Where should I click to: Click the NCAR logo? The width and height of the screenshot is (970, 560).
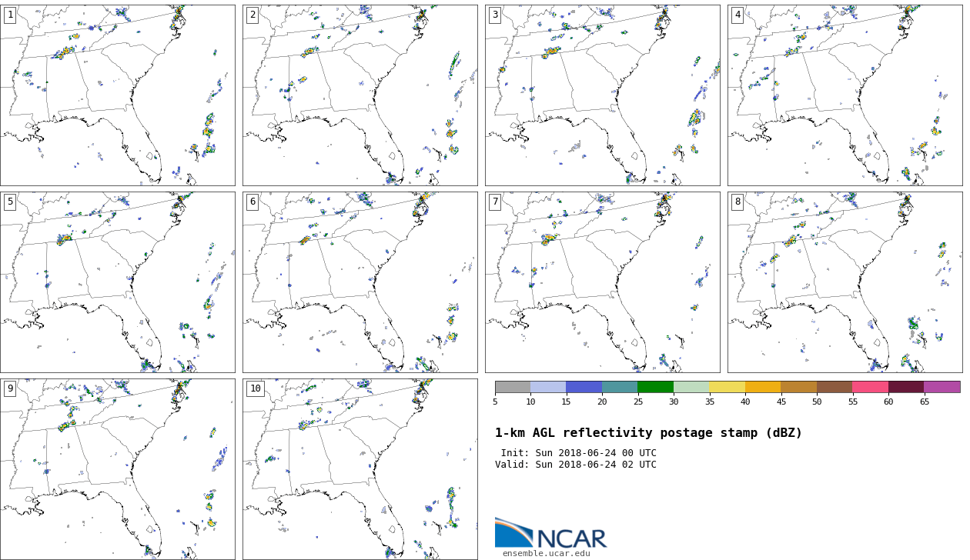point(550,533)
